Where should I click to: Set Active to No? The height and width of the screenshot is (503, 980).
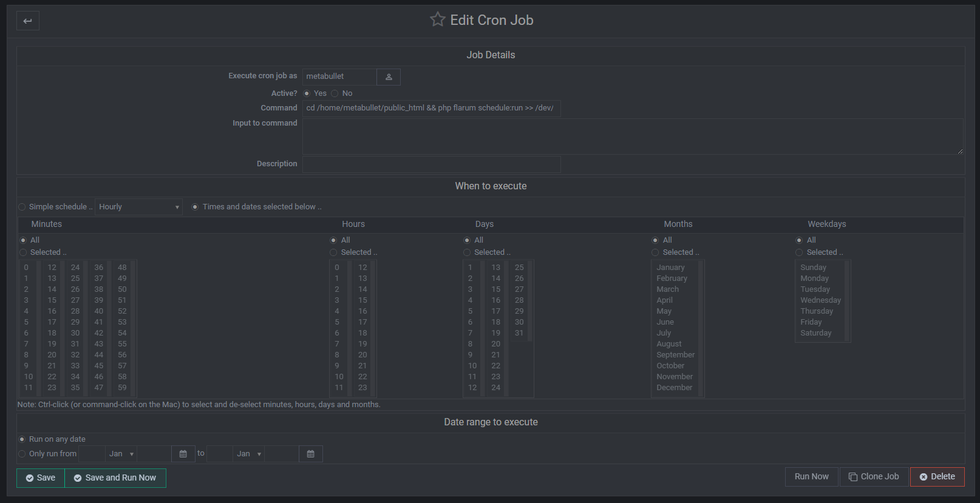pos(335,93)
